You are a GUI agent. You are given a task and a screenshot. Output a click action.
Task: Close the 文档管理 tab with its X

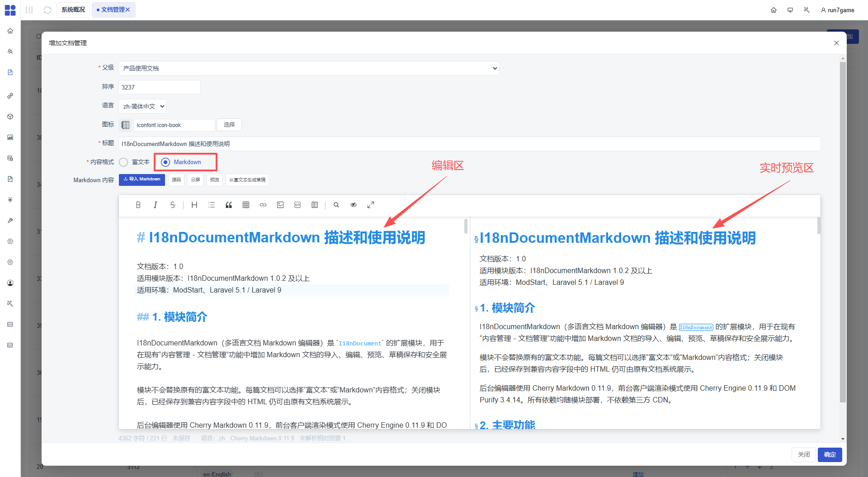click(x=128, y=9)
